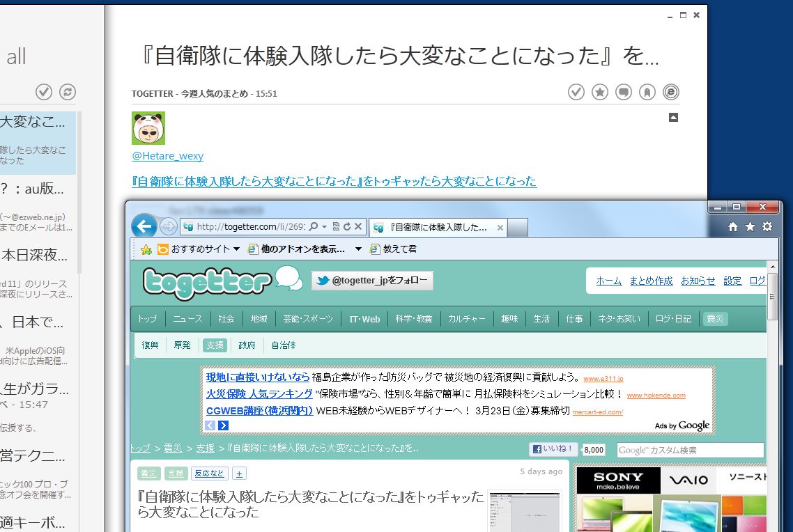Open the 現地に直接いけないなら ad link
Screen dimensions: 793x532
coord(257,377)
